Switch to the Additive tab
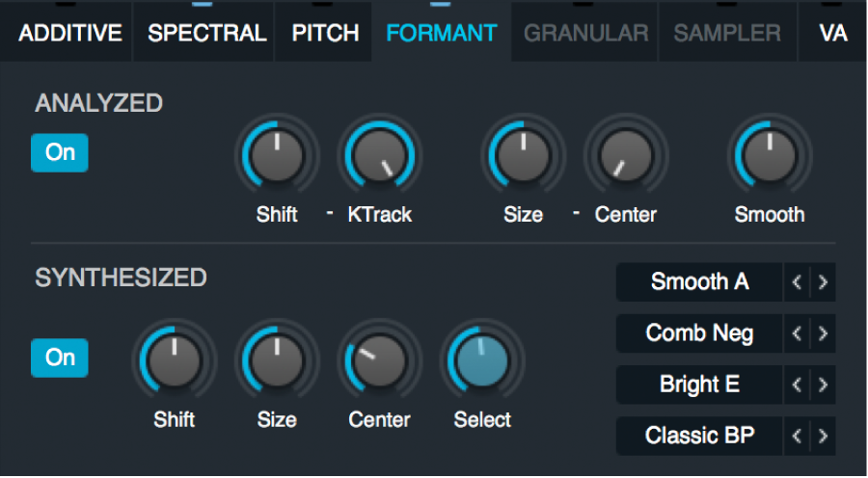Screen dimensions: 868x478 tap(70, 33)
